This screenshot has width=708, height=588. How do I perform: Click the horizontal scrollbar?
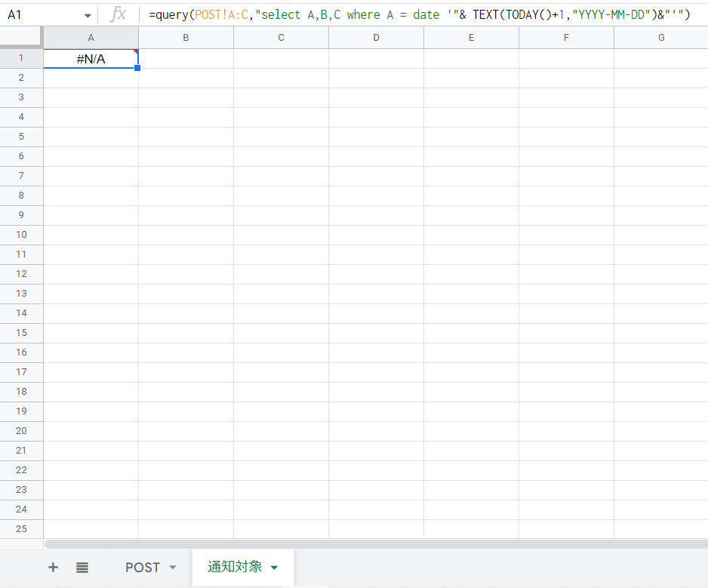(x=376, y=543)
